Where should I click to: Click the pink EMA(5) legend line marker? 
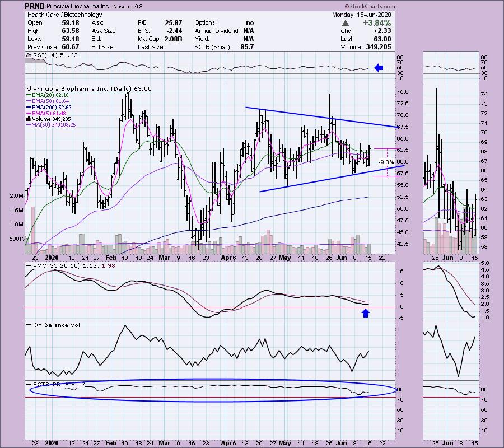[29, 114]
